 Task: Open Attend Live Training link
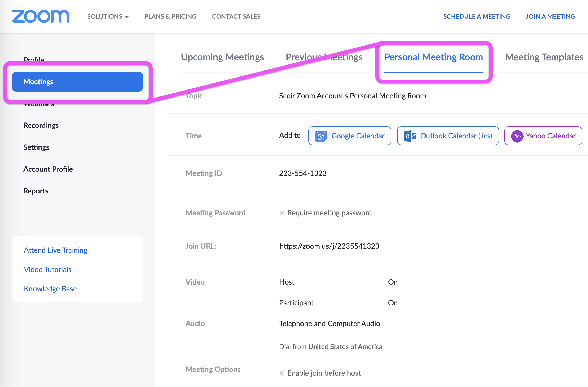pos(56,250)
